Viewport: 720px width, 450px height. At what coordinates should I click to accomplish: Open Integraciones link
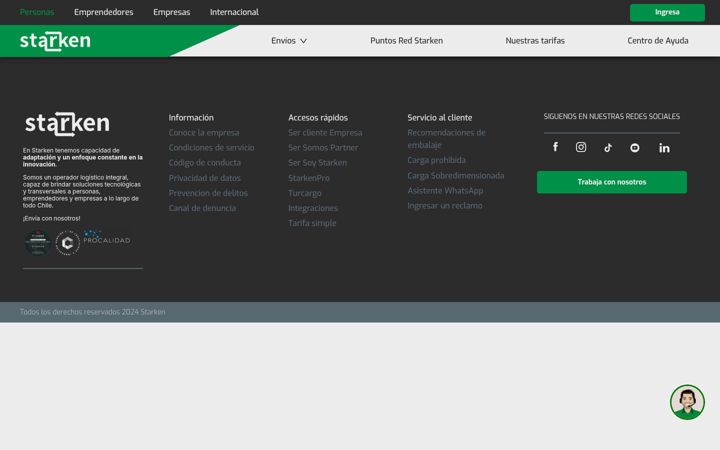313,208
